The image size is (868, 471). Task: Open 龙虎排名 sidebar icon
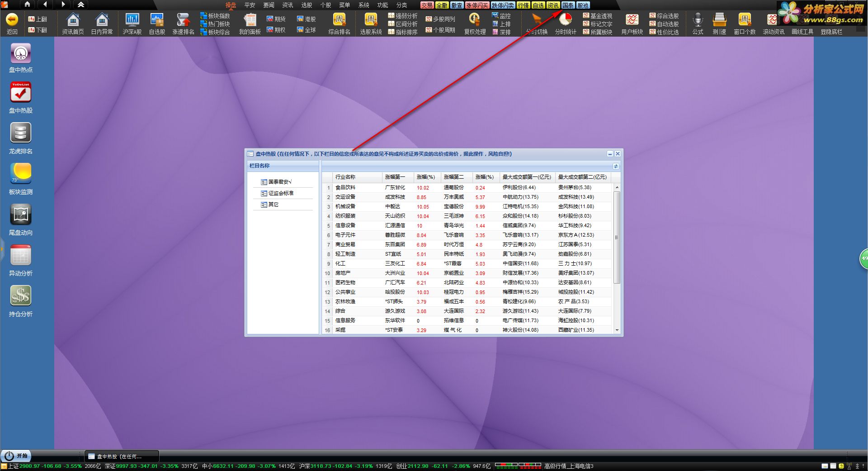21,133
